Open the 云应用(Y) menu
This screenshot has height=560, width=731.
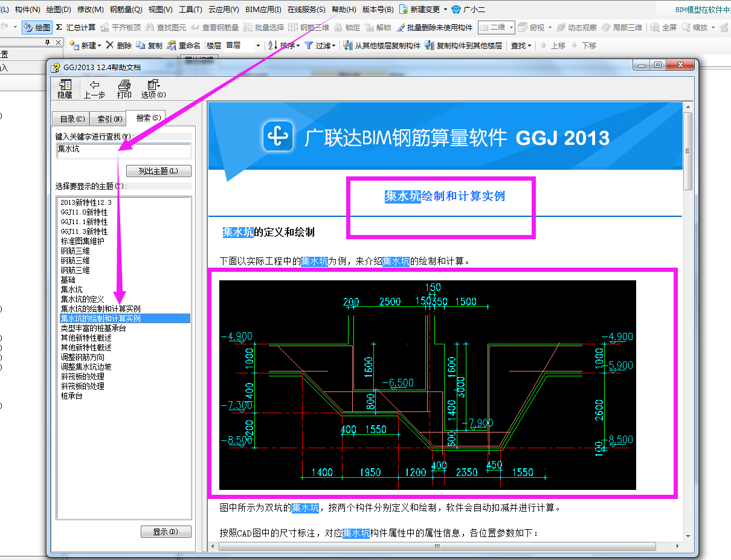click(x=224, y=10)
